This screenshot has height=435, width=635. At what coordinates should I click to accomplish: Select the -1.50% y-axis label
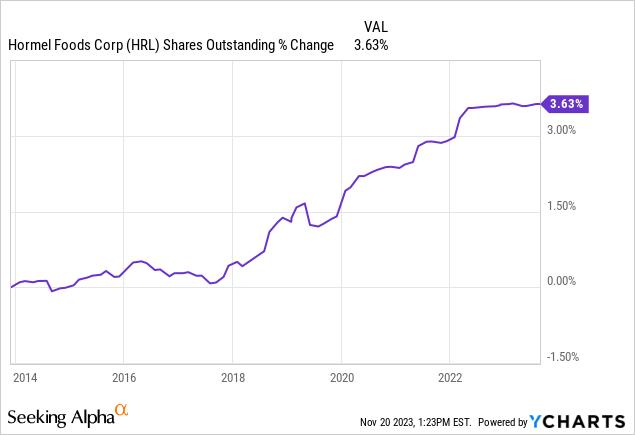(561, 358)
